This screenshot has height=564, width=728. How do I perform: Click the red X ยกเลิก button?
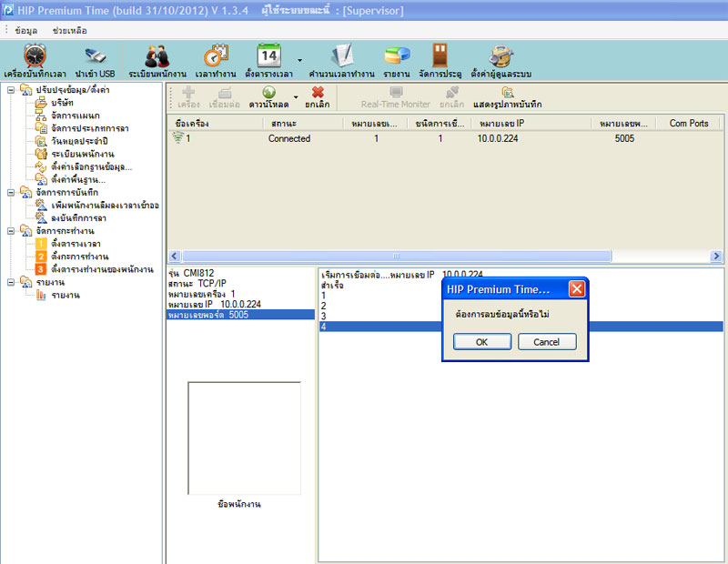[318, 98]
